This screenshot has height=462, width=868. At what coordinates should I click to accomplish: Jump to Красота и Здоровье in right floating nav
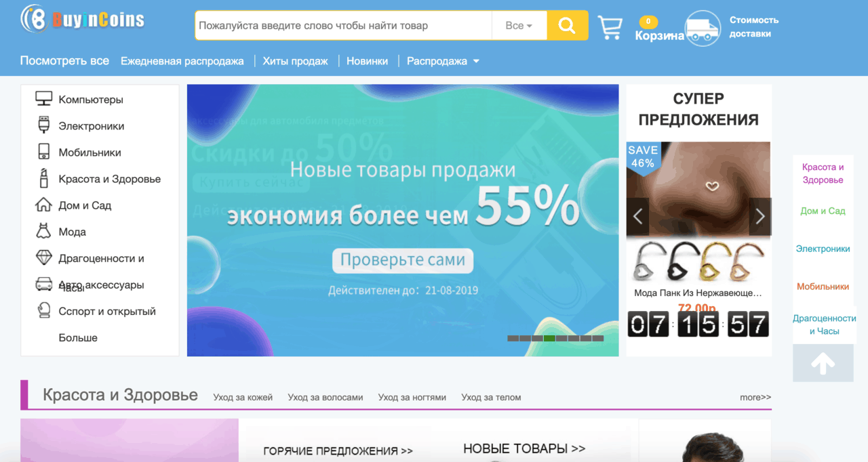pyautogui.click(x=823, y=173)
